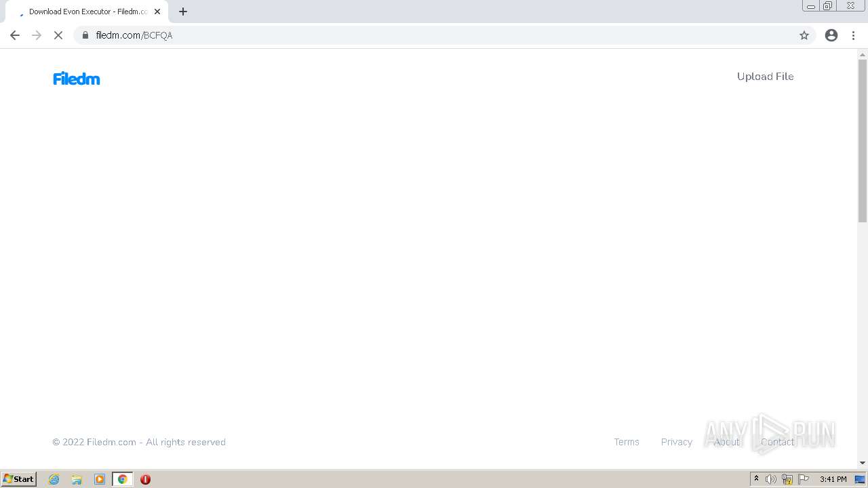Image resolution: width=868 pixels, height=488 pixels.
Task: Open the network tray icon
Action: point(787,479)
